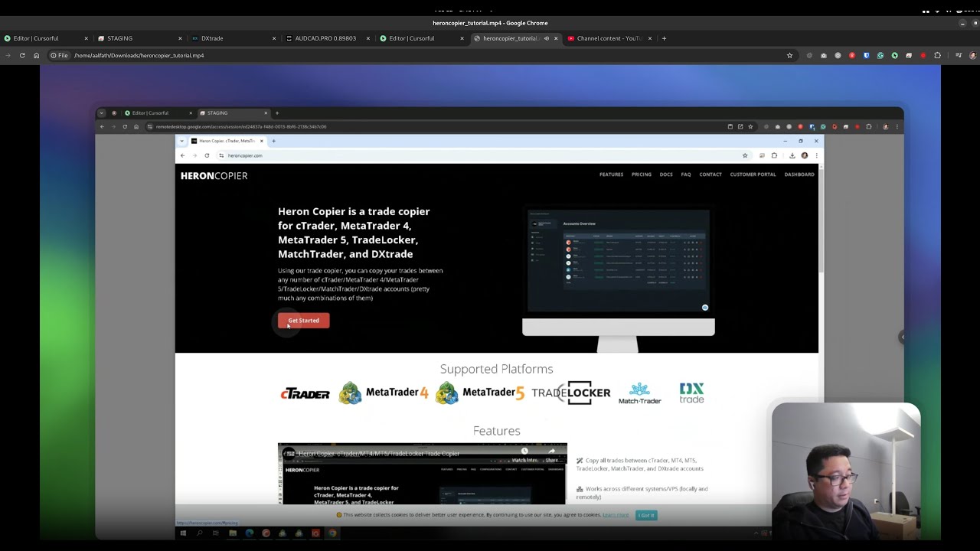
Task: Close the Channel content YouTube tab
Action: pos(650,38)
